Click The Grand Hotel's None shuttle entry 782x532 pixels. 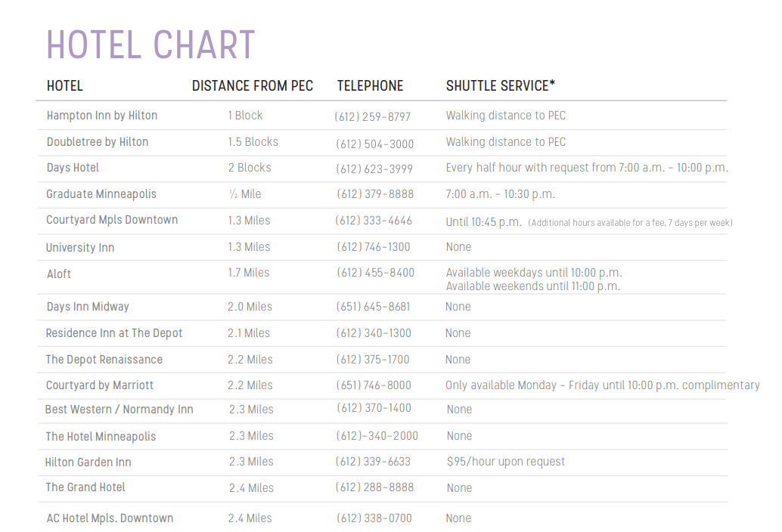pyautogui.click(x=459, y=488)
